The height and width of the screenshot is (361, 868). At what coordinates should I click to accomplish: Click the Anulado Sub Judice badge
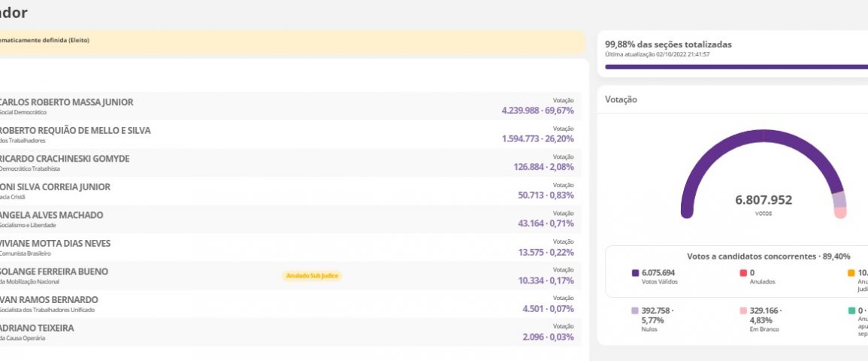[x=312, y=276]
